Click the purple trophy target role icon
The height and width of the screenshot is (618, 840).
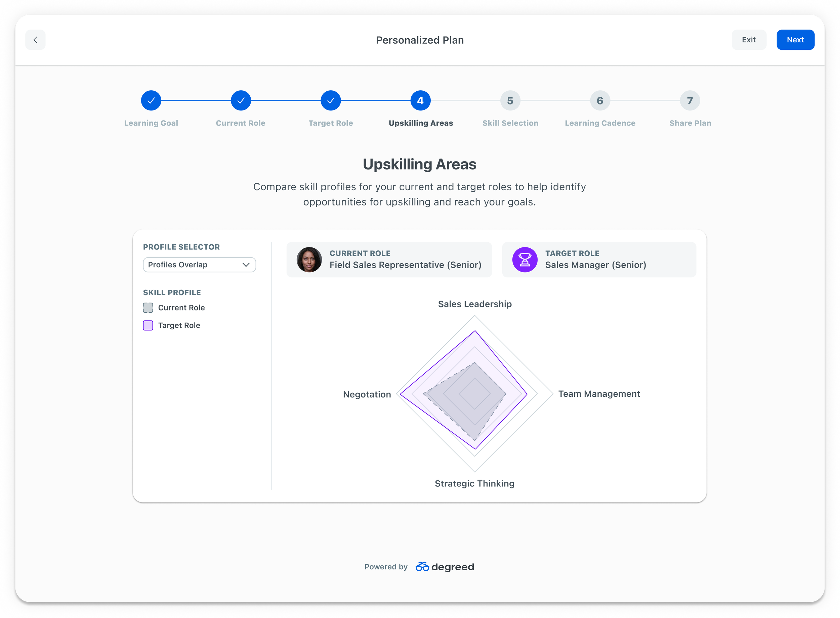(x=525, y=259)
